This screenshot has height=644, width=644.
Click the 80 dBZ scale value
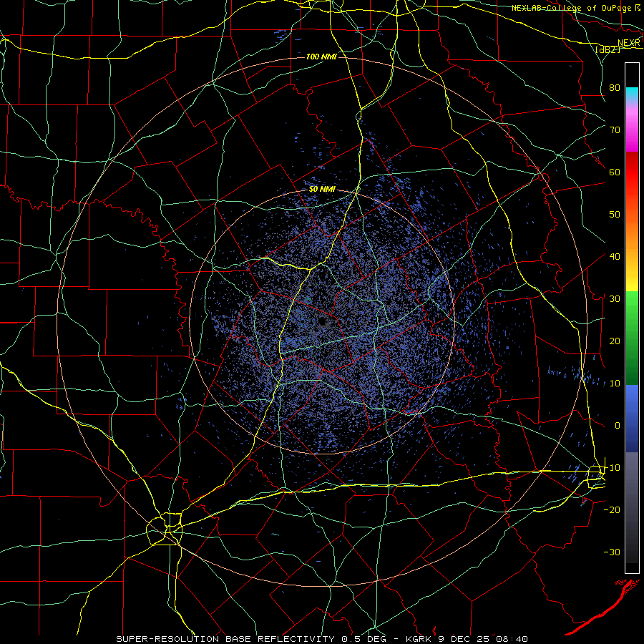[x=615, y=87]
